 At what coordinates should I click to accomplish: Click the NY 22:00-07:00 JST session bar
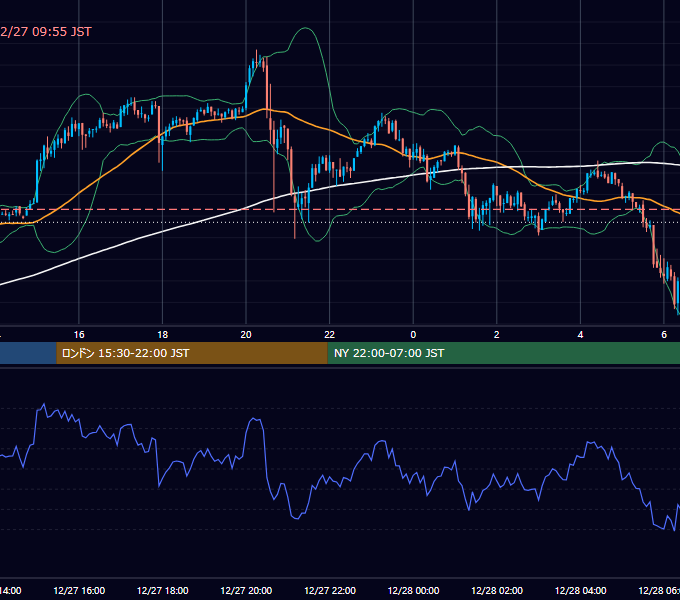click(503, 353)
